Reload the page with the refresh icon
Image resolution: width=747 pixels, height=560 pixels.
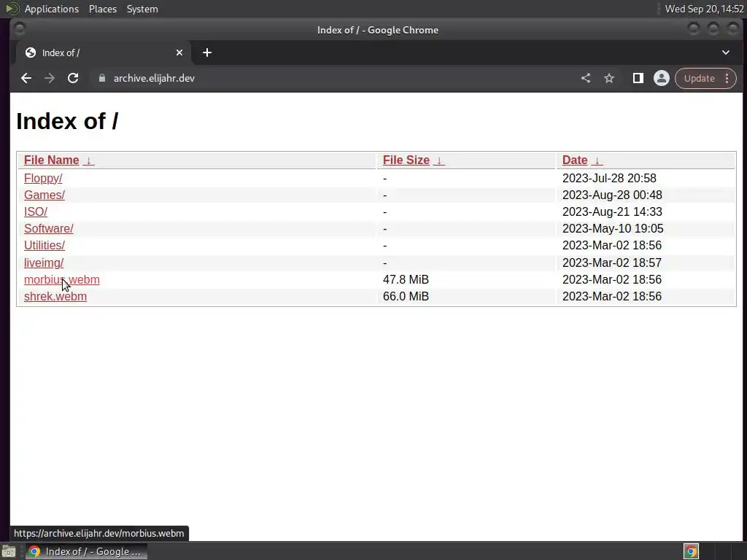(x=73, y=78)
